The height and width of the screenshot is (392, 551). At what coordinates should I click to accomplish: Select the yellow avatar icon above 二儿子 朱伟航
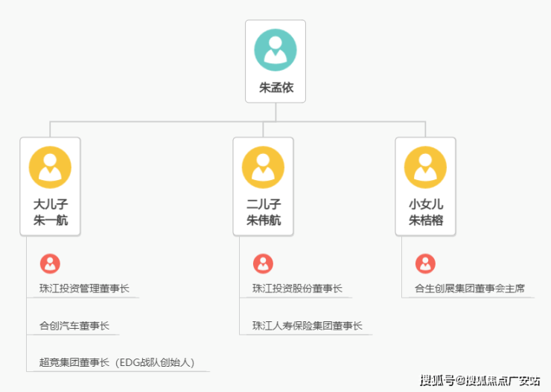(263, 167)
